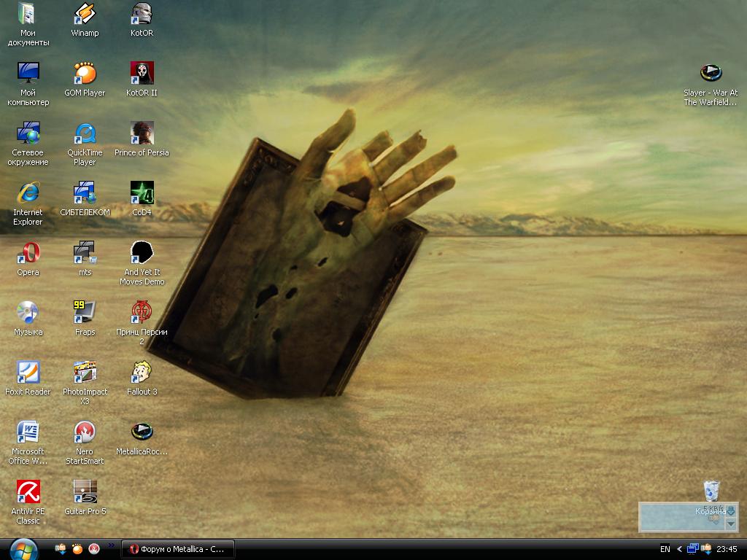The height and width of the screenshot is (560, 747).
Task: Open the speed widget dropdown triangle
Action: tap(731, 524)
